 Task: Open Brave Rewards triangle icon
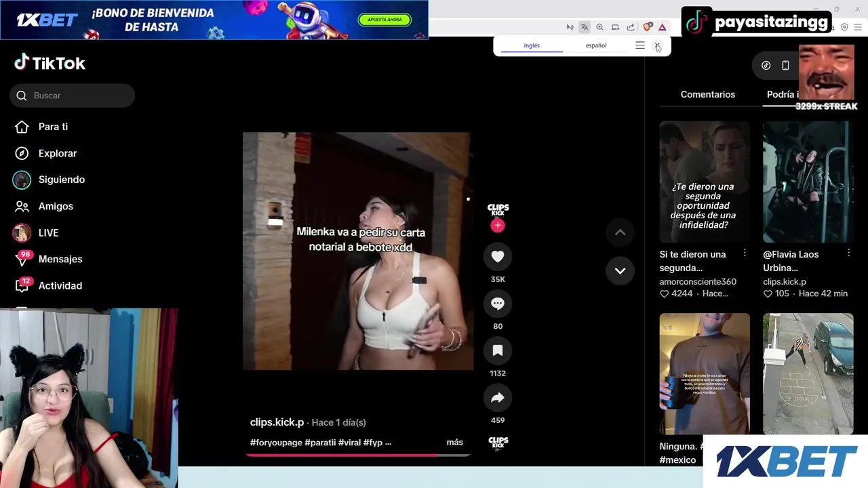pyautogui.click(x=662, y=27)
